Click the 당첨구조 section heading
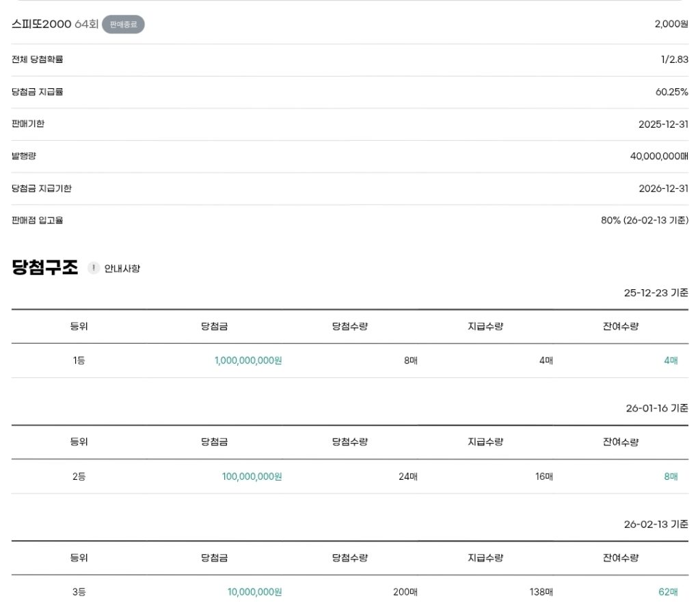This screenshot has width=700, height=605. [x=45, y=268]
